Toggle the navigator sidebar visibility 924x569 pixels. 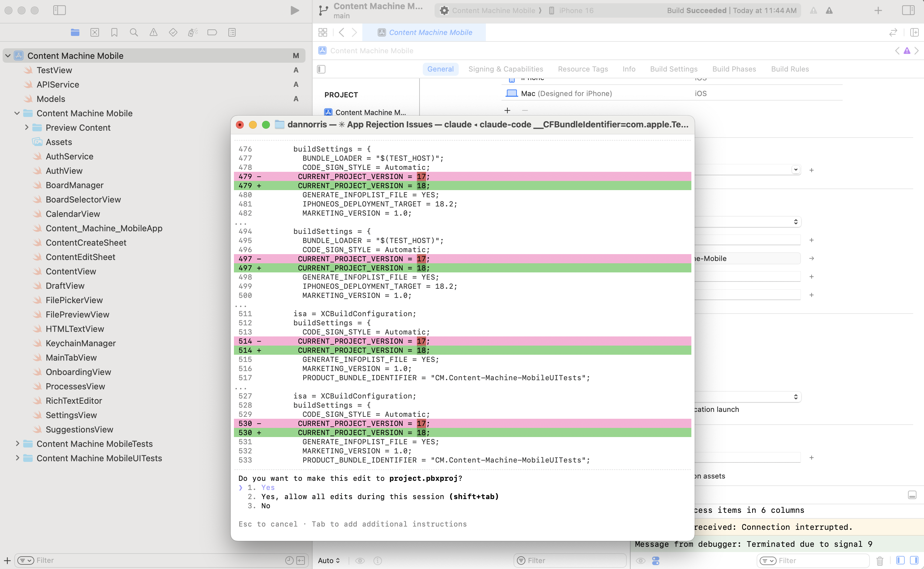click(x=59, y=10)
